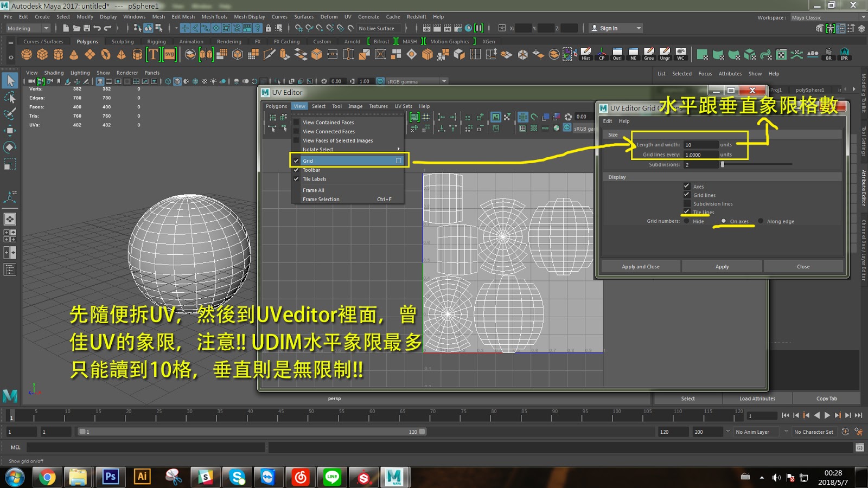Image resolution: width=868 pixels, height=488 pixels.
Task: Click the Apply and Close button
Action: click(641, 267)
